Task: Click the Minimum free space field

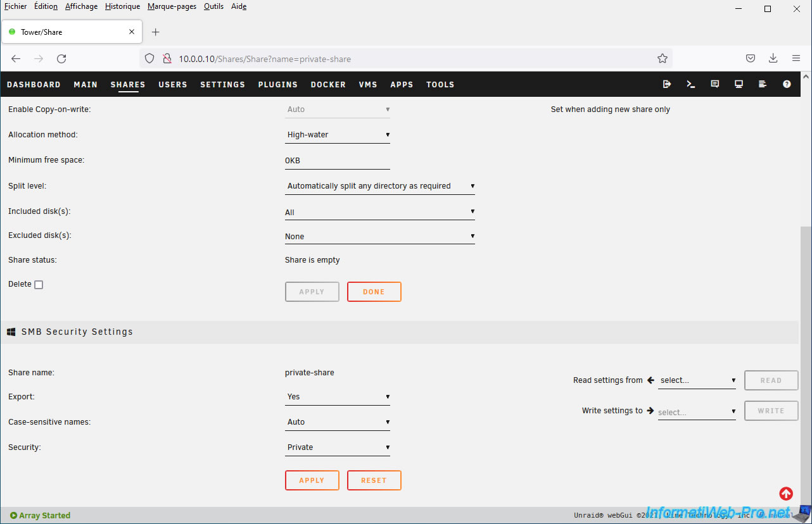Action: (x=337, y=161)
